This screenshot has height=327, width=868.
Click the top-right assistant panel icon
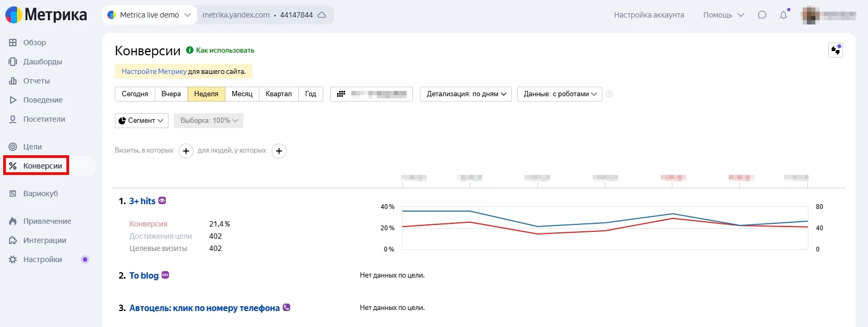point(835,50)
